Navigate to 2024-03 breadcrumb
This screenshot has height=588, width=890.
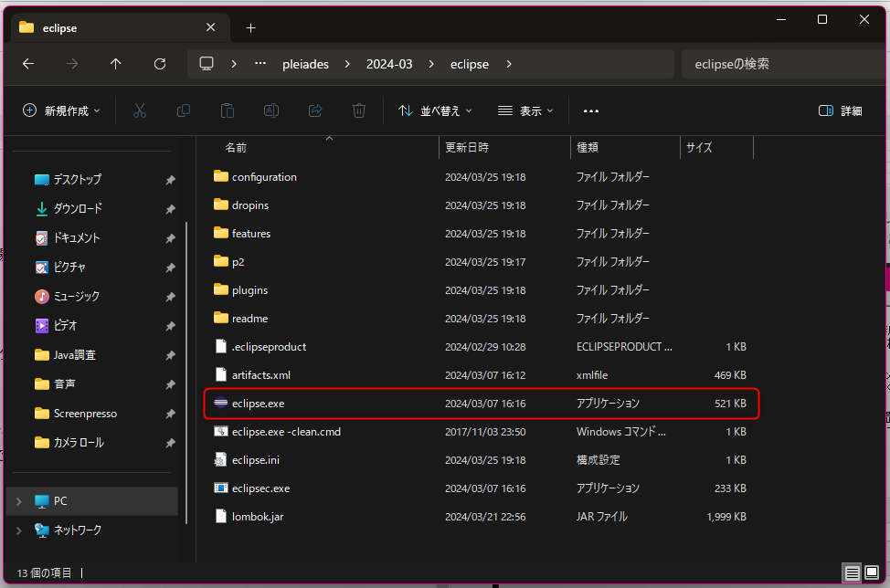(x=389, y=64)
